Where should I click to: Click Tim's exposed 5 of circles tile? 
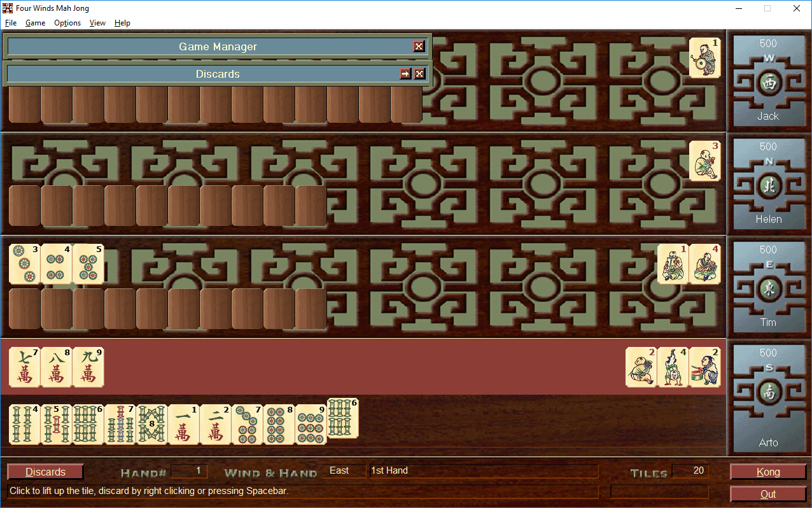(x=88, y=264)
